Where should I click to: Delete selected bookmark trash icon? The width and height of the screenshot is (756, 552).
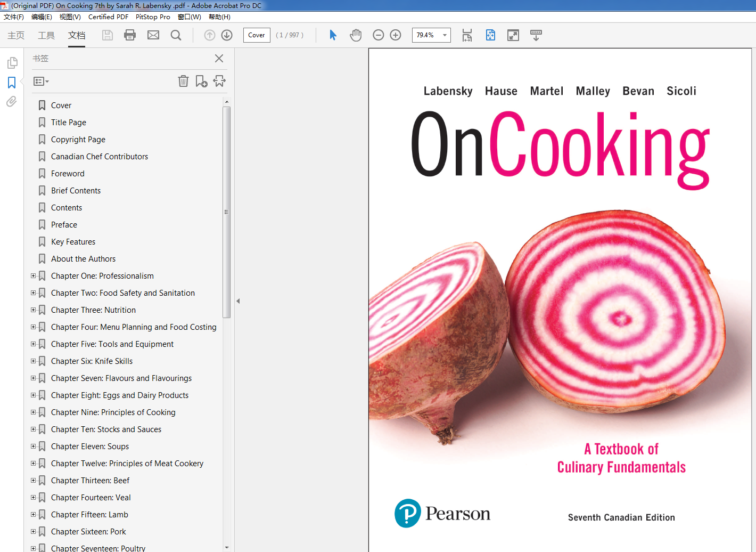pos(183,81)
